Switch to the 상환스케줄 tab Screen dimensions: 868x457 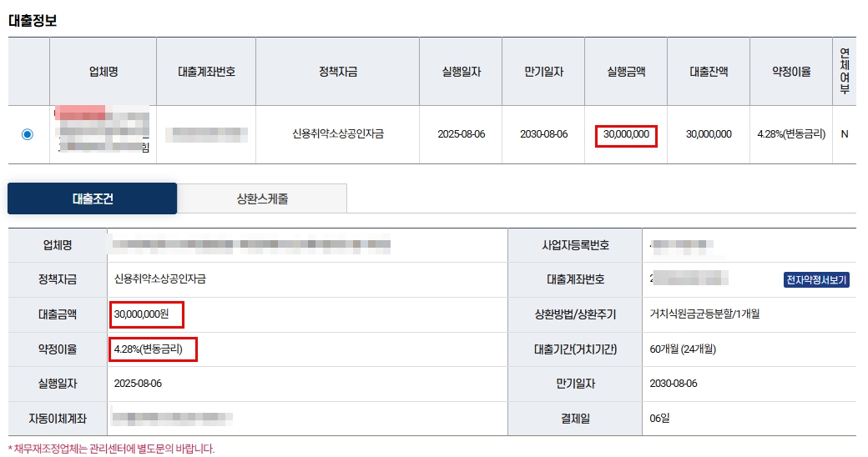[x=262, y=198]
